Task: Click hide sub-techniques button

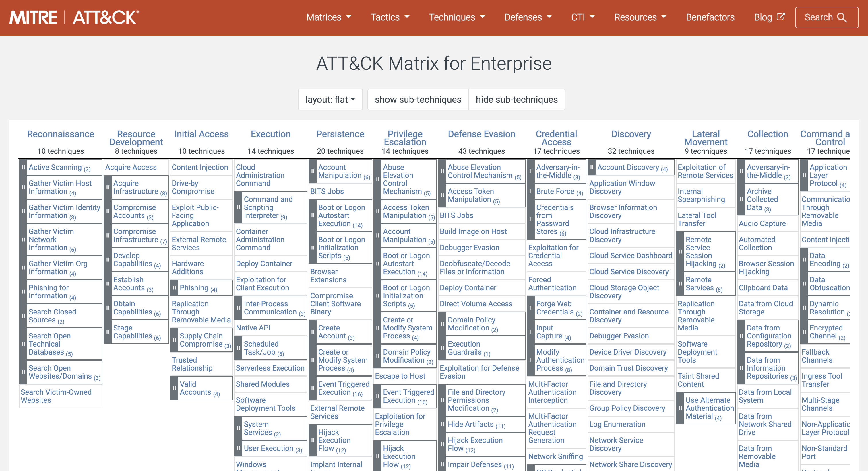Action: tap(517, 100)
